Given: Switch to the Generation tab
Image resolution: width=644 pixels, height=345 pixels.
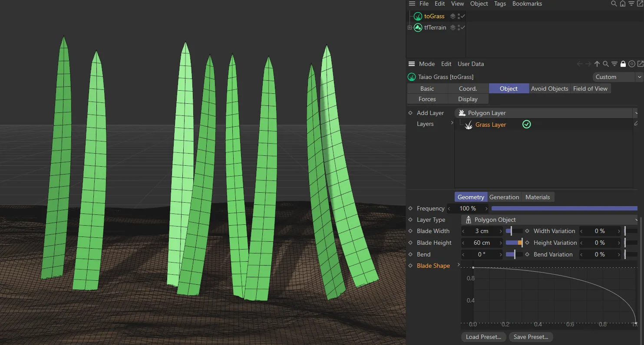Looking at the screenshot, I should (504, 197).
